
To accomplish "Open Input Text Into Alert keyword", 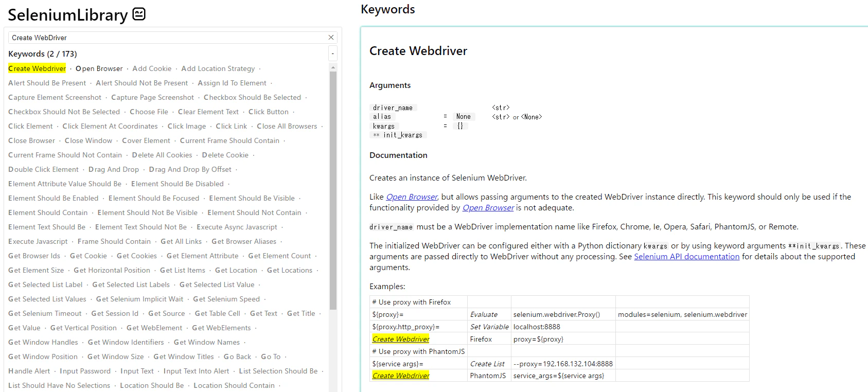I will [x=196, y=371].
